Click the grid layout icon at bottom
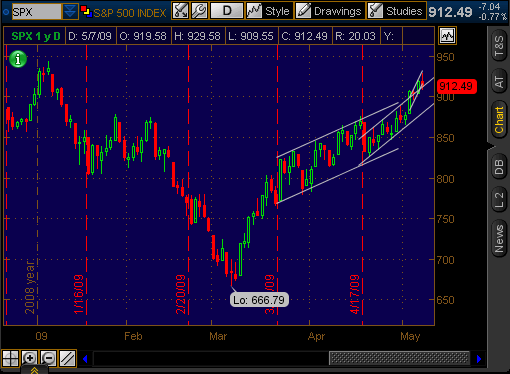Image resolution: width=510 pixels, height=374 pixels. tap(10, 358)
